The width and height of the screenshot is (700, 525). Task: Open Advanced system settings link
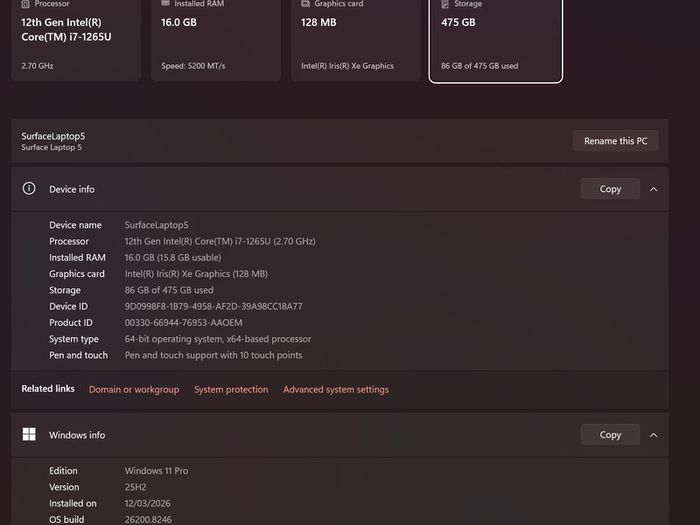point(336,389)
